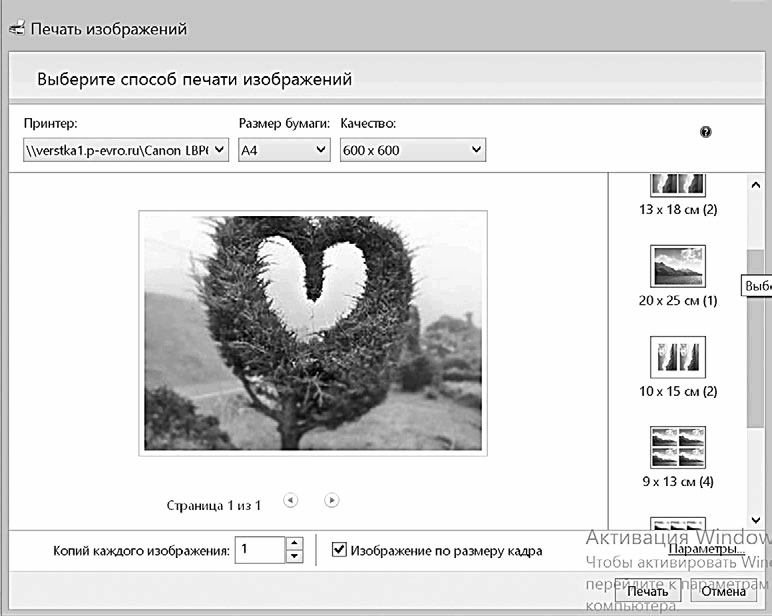Click the Печать button

tap(647, 592)
